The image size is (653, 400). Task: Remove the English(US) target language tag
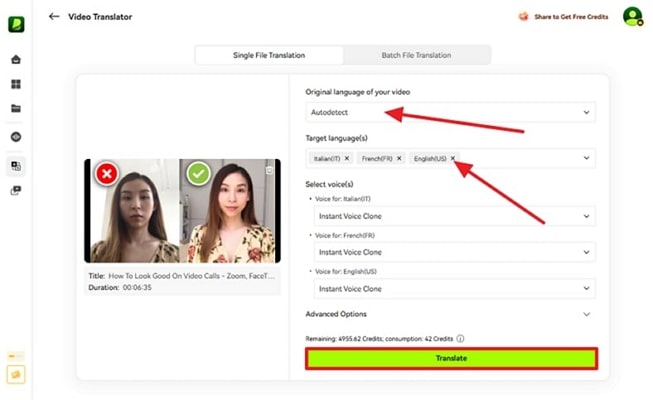pyautogui.click(x=453, y=158)
